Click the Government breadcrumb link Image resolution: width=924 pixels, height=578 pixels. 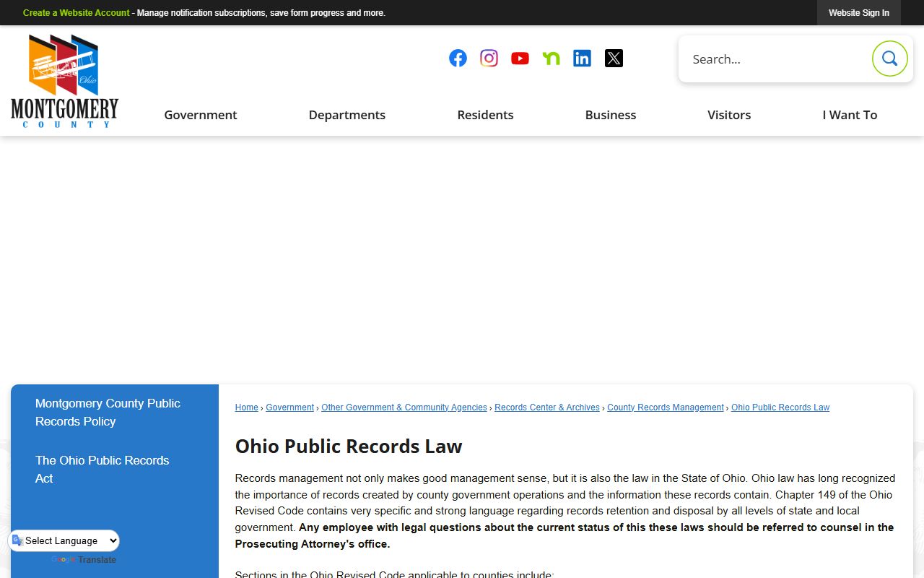289,407
